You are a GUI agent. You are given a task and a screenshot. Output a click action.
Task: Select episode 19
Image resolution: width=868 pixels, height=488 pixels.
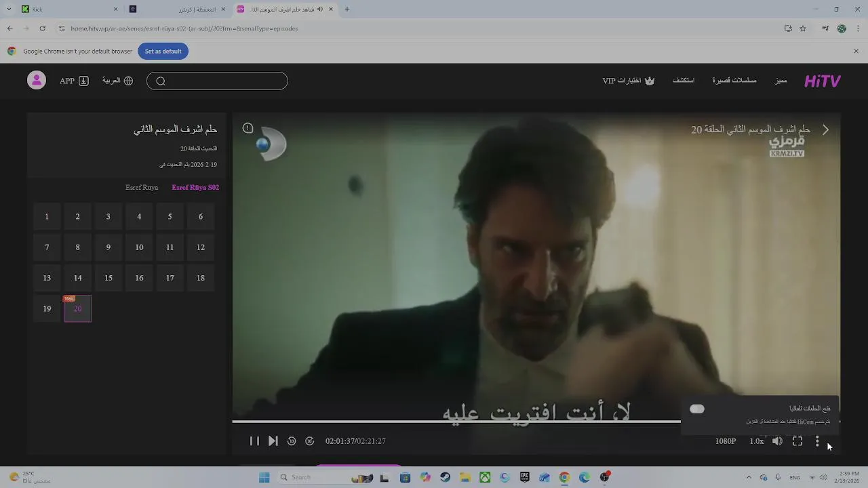pos(47,309)
